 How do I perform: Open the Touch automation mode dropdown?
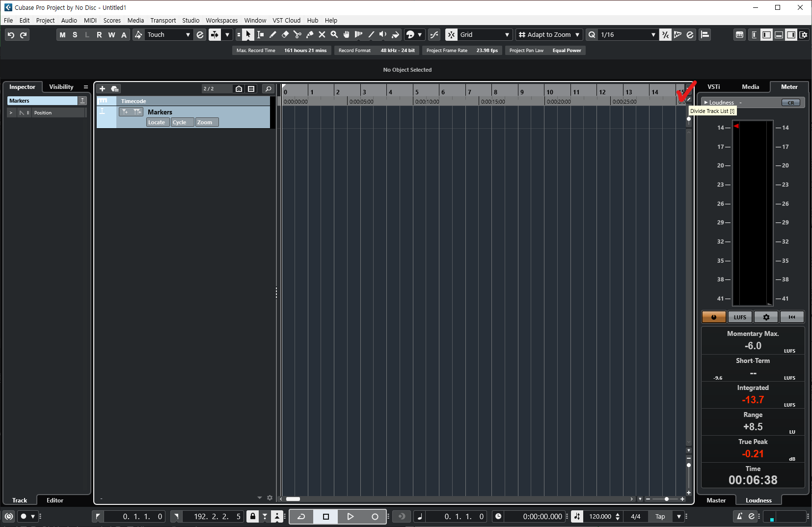[169, 35]
